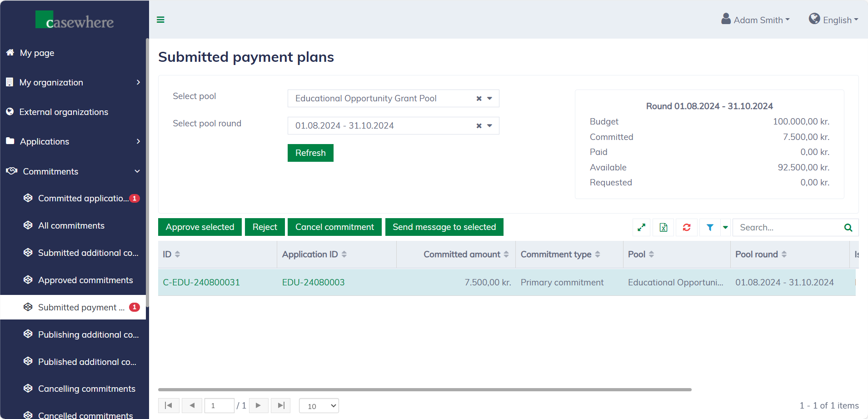Open Approved commitments in sidebar
868x419 pixels.
85,280
